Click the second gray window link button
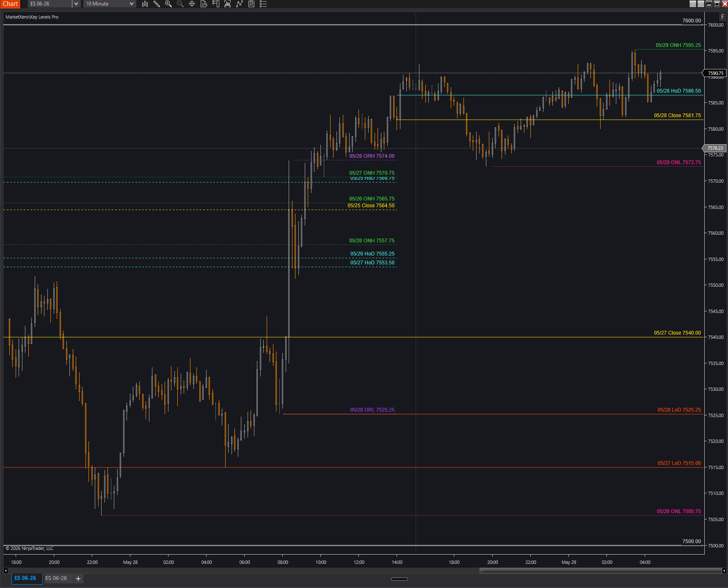 click(701, 4)
